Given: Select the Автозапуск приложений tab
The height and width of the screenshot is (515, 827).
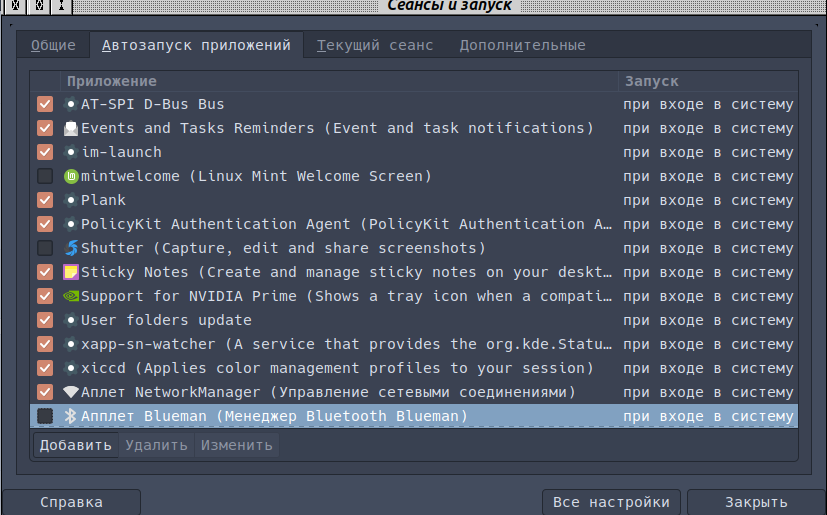Looking at the screenshot, I should (x=196, y=45).
